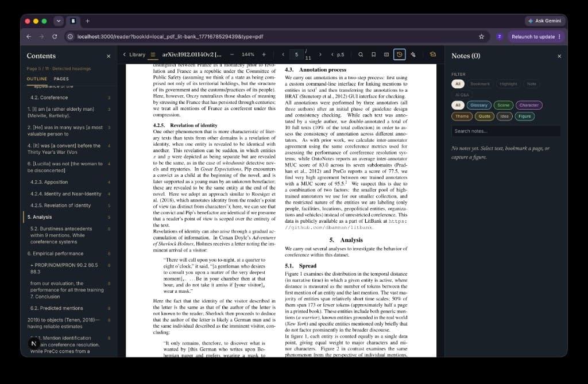588x384 pixels.
Task: Click the 144% zoom level value
Action: (x=247, y=55)
